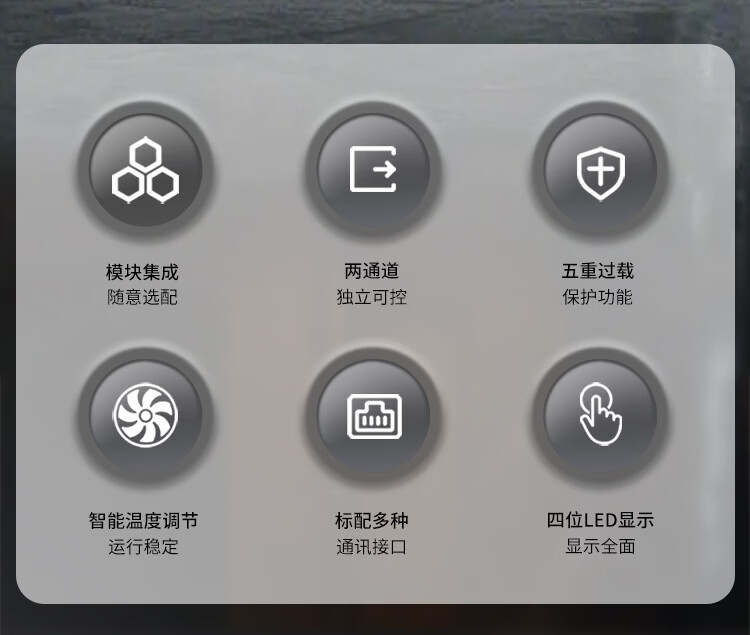
Task: Click the hexagon module integration icon
Action: 145,170
